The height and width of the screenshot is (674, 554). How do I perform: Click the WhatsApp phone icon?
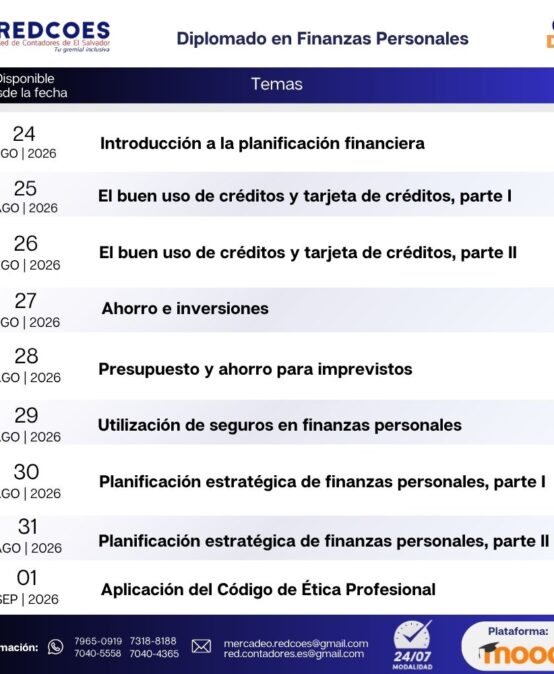pyautogui.click(x=55, y=647)
